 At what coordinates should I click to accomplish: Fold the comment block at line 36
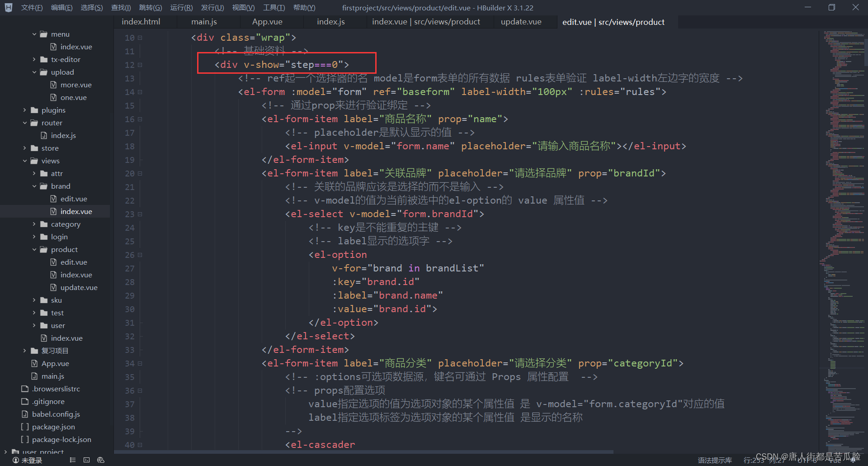click(140, 390)
